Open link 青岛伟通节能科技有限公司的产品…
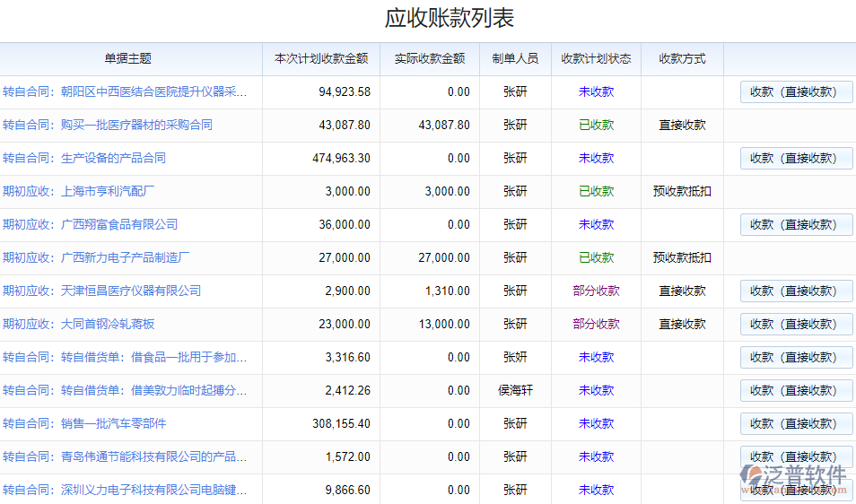The image size is (856, 504). 154,456
